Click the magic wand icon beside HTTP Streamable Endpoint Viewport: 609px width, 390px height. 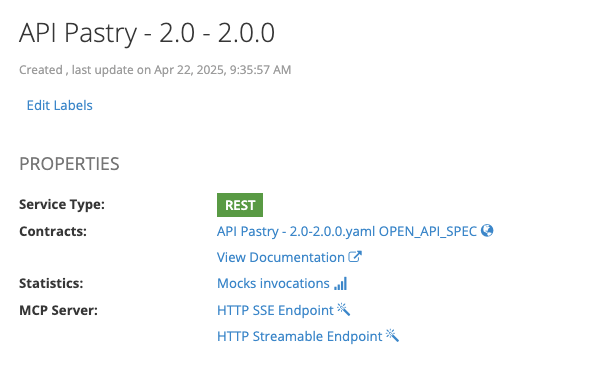click(x=392, y=336)
